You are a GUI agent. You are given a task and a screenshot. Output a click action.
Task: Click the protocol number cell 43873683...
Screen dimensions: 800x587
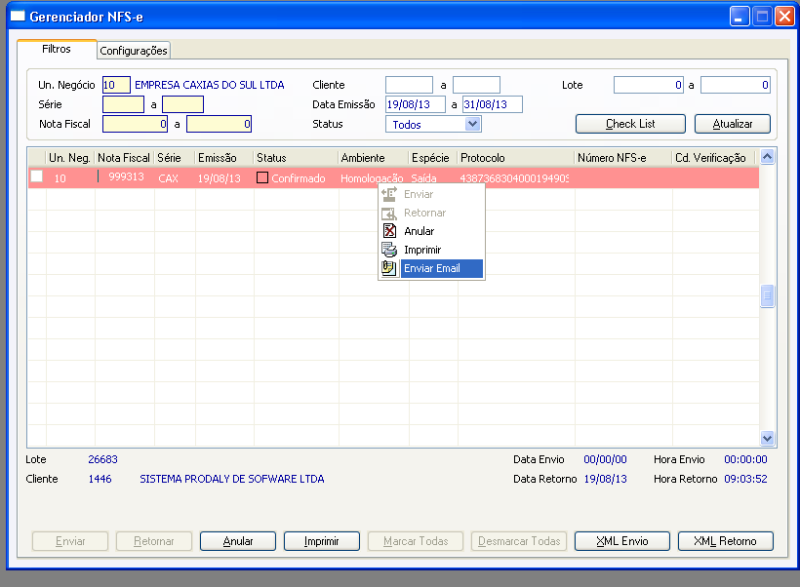coord(514,178)
